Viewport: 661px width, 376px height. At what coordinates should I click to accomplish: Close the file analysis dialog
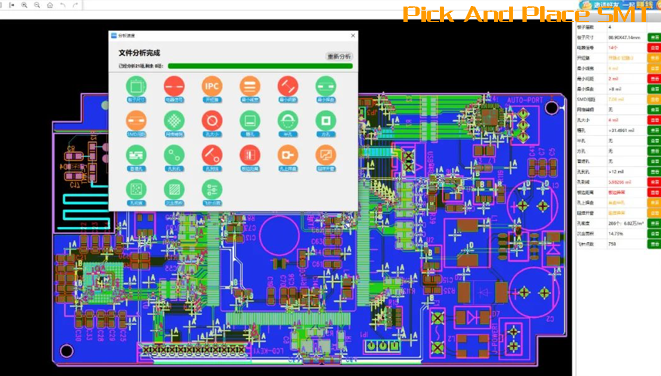point(353,36)
